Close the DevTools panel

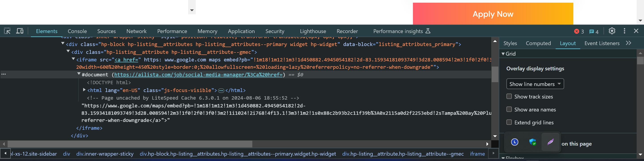[636, 31]
